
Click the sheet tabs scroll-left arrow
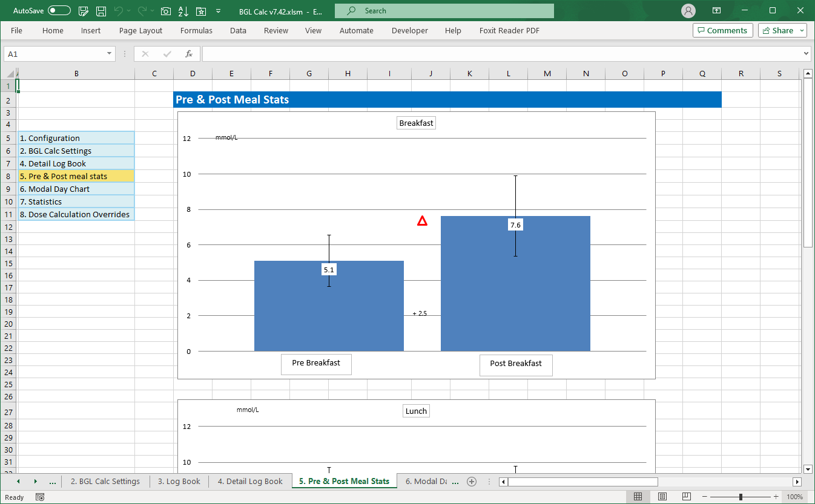point(18,482)
